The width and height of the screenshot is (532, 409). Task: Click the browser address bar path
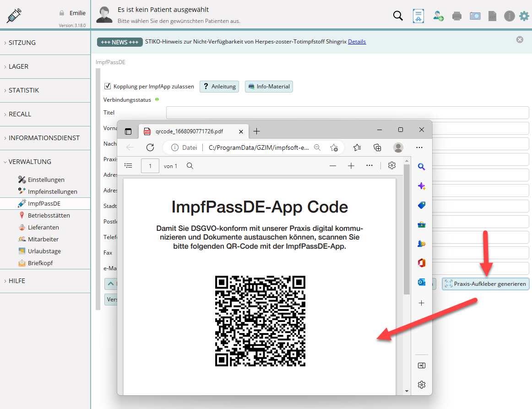tap(259, 147)
